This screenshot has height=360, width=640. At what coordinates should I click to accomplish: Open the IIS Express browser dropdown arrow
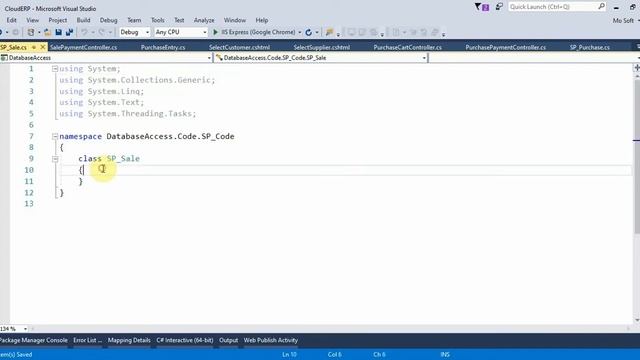point(300,32)
